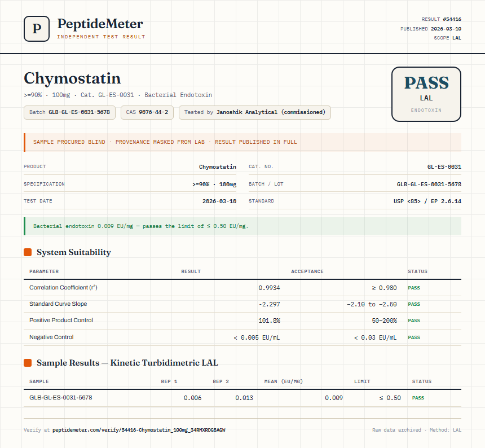
Task: Click the SCOPE LAL entry
Action: click(x=447, y=38)
